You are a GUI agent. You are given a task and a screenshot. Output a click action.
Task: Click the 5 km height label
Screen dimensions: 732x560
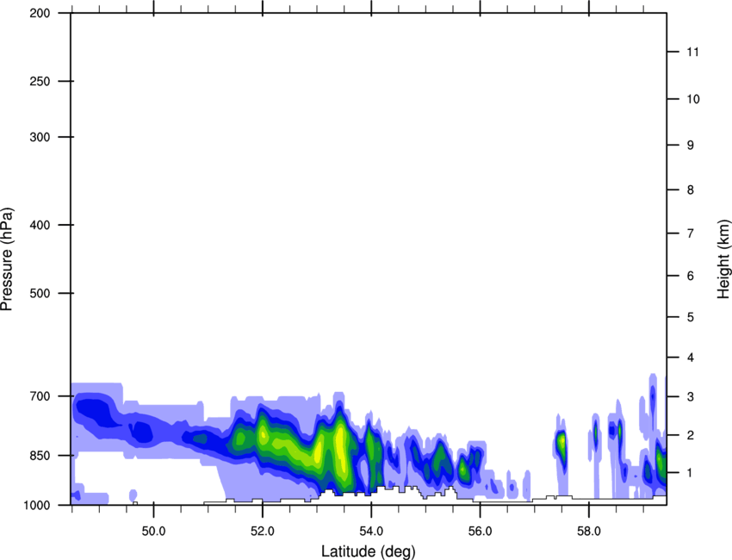pyautogui.click(x=691, y=318)
